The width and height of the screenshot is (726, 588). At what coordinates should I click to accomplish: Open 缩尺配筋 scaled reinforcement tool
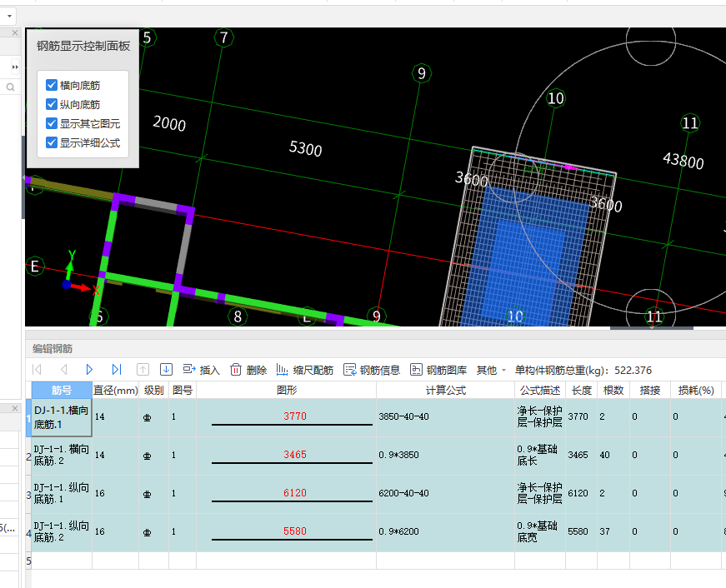[x=305, y=370]
